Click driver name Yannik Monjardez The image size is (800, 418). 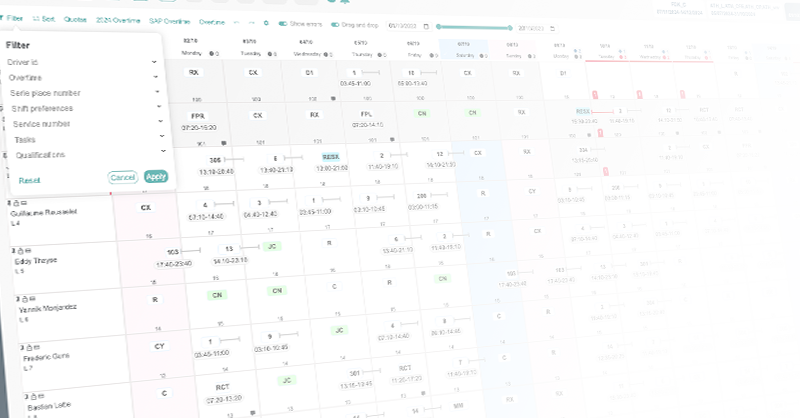(47, 308)
